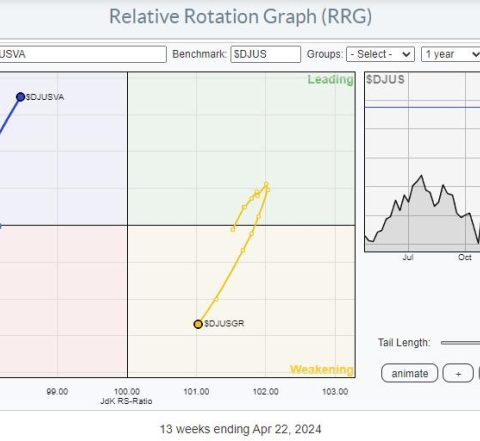Click the $DJUS benchmark price chart area
480x441 pixels.
422,162
